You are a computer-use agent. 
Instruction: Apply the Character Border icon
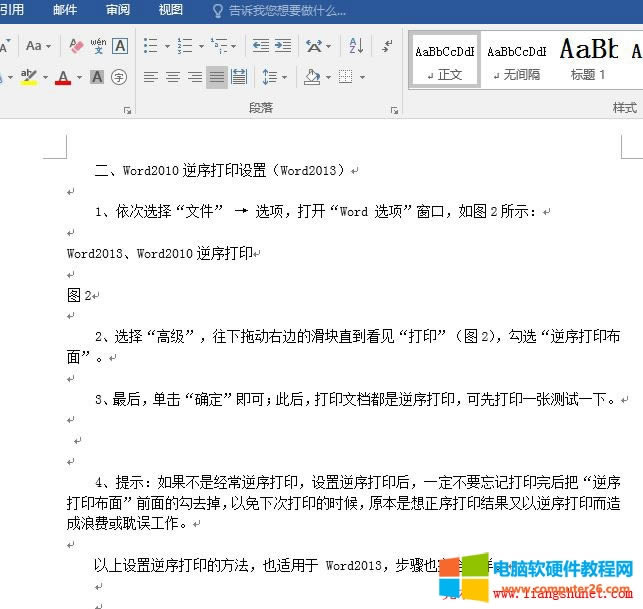(120, 46)
